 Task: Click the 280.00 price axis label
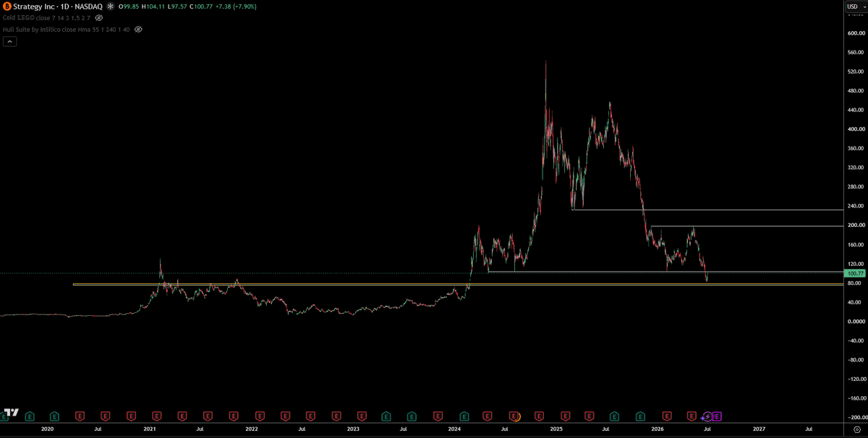856,186
